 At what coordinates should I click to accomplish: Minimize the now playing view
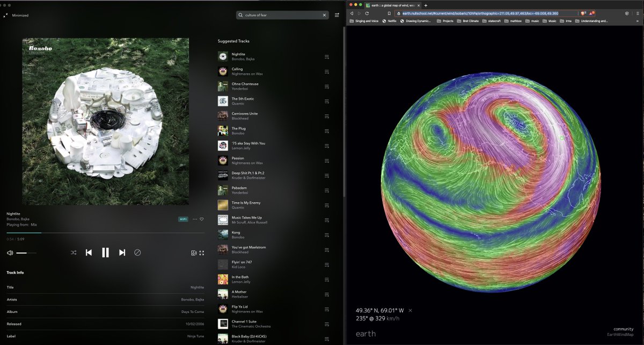(16, 16)
